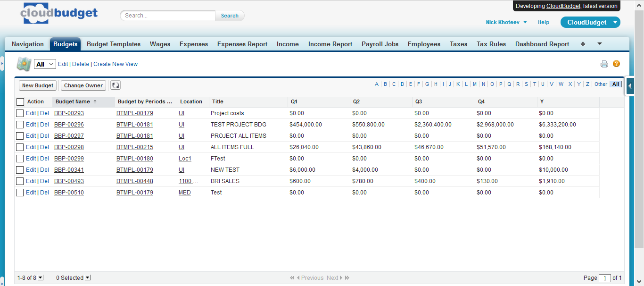This screenshot has width=644, height=286.
Task: Refresh the budget list with recycle icon
Action: (x=115, y=85)
